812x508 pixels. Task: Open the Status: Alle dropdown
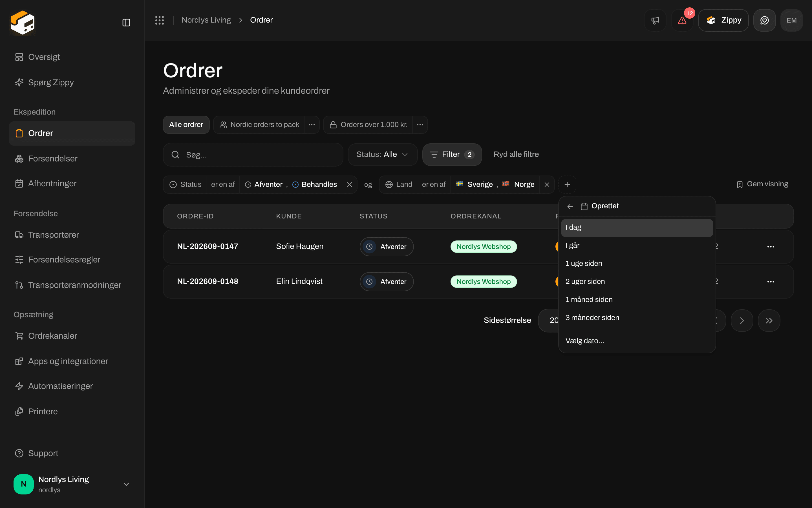[x=383, y=155]
